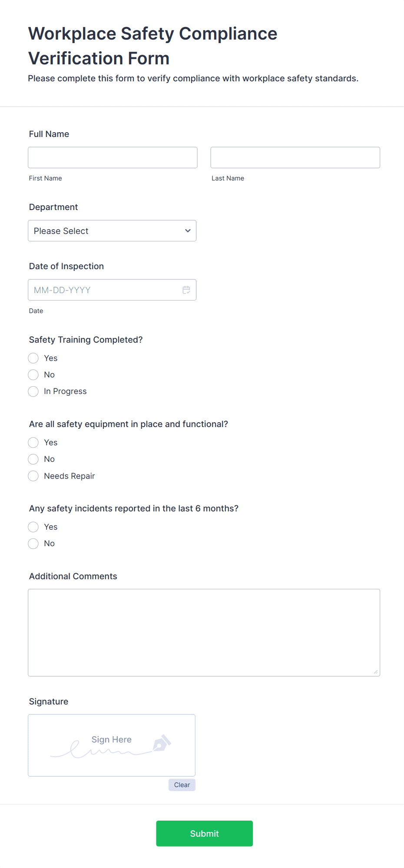Click the First Name input field
404x868 pixels.
tap(113, 157)
